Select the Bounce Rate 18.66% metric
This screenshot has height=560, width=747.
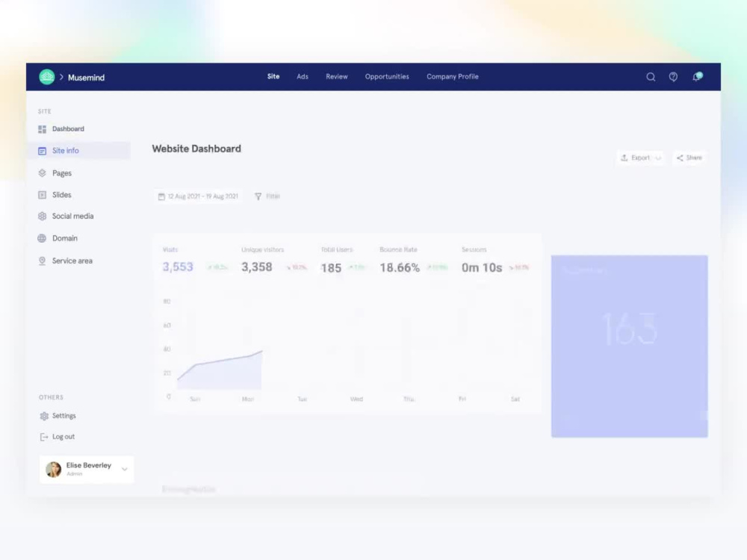coord(414,261)
